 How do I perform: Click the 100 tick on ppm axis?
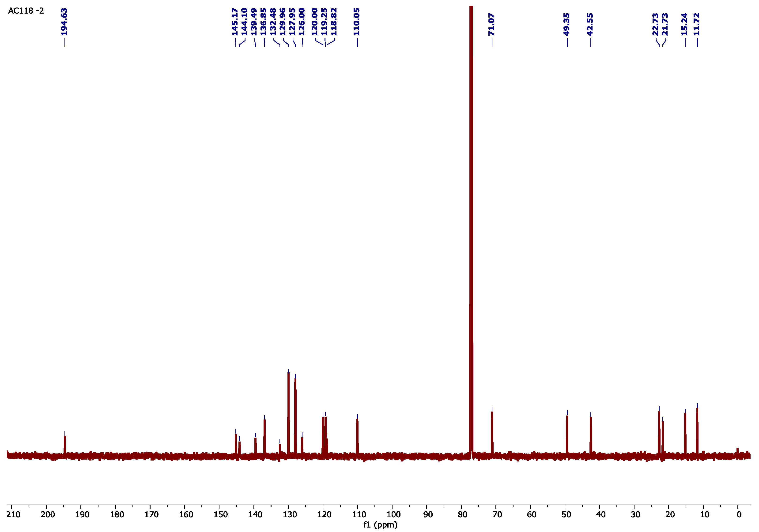393,514
